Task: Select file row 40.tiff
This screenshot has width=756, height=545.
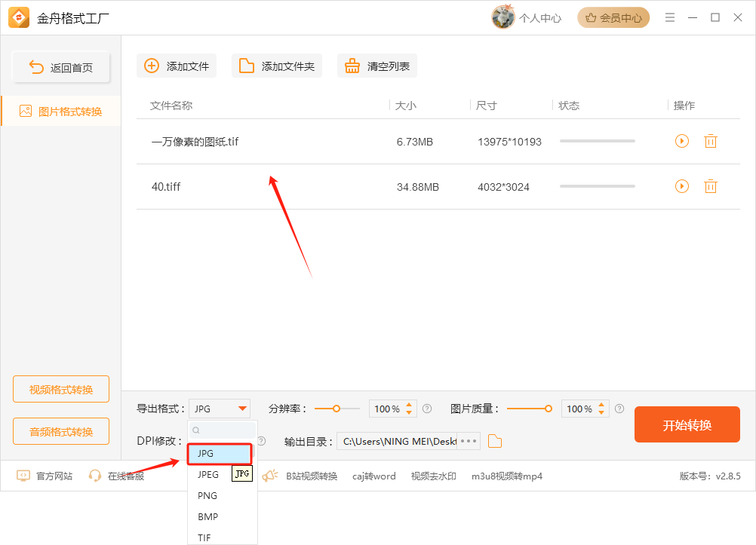Action: tap(438, 186)
